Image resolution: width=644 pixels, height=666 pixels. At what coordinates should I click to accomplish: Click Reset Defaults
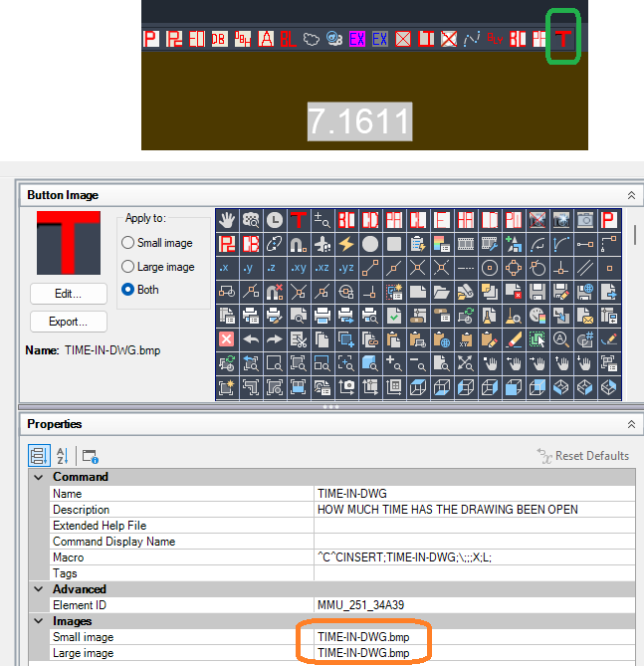coord(583,456)
